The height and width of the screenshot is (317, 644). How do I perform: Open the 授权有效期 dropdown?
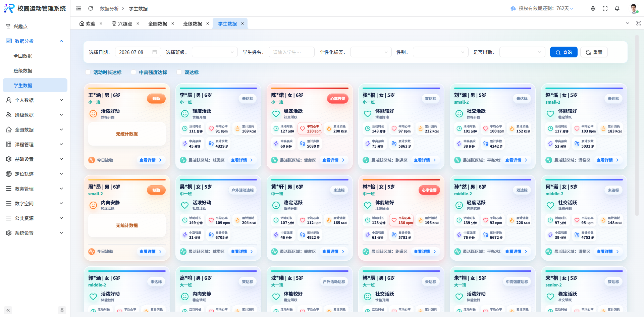542,8
